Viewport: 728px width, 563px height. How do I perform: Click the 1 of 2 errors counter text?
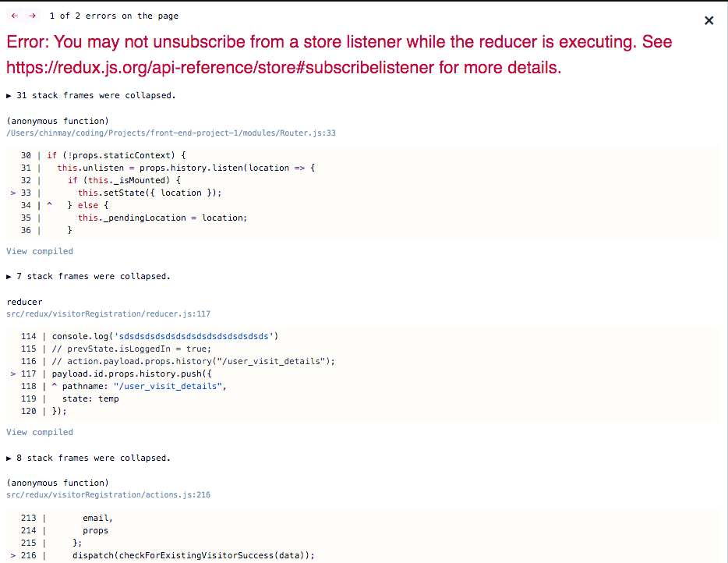(113, 15)
